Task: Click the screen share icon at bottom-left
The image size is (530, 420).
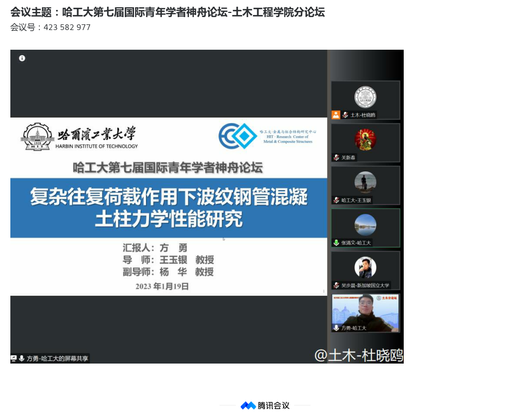Action: 14,358
